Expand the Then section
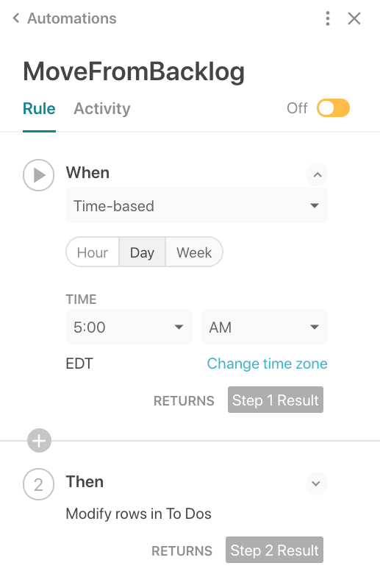The height and width of the screenshot is (588, 380). point(316,483)
